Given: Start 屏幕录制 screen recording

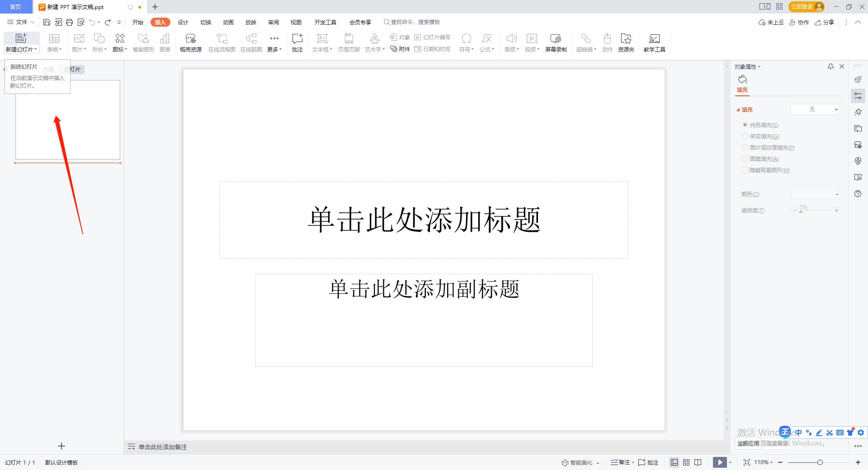Looking at the screenshot, I should click(x=556, y=43).
